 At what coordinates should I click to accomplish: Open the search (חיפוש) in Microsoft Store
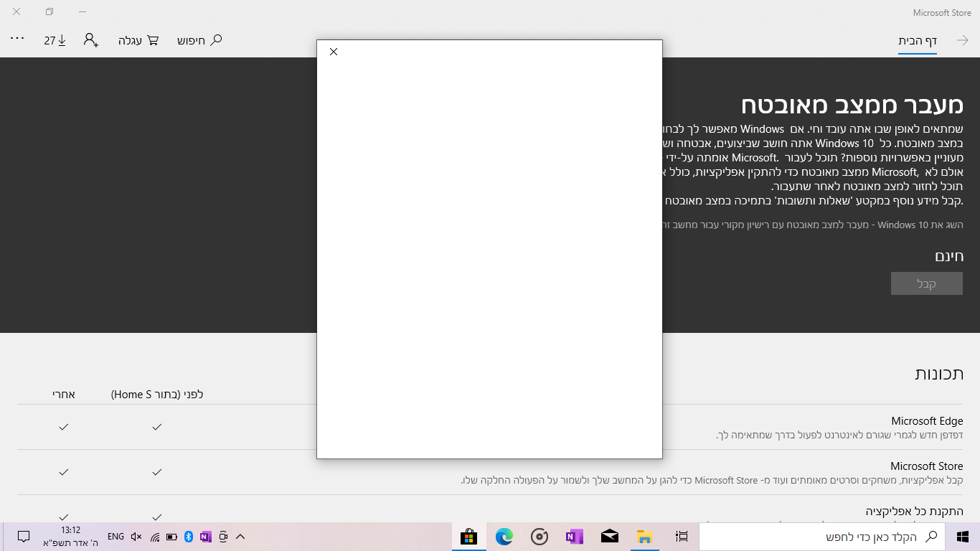(199, 40)
